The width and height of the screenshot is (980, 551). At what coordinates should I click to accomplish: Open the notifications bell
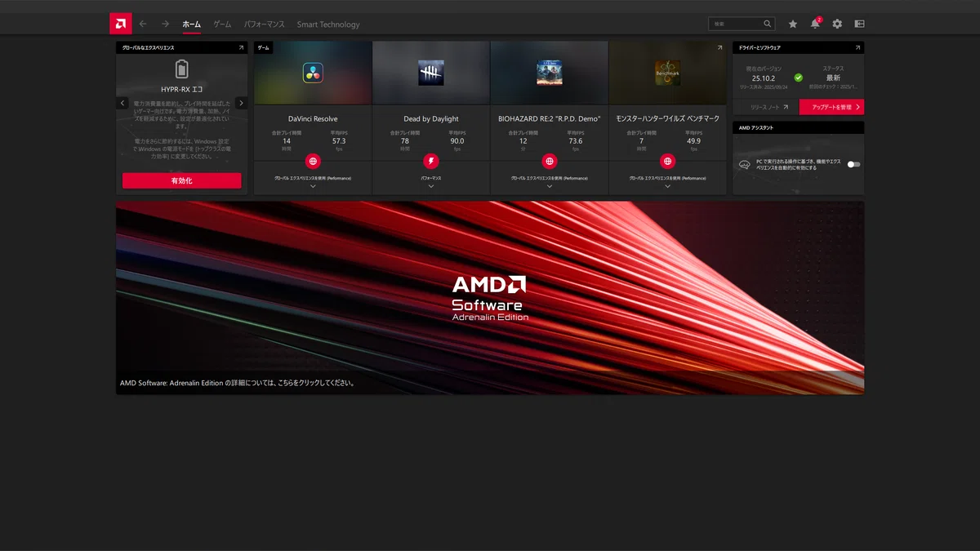[x=815, y=24]
